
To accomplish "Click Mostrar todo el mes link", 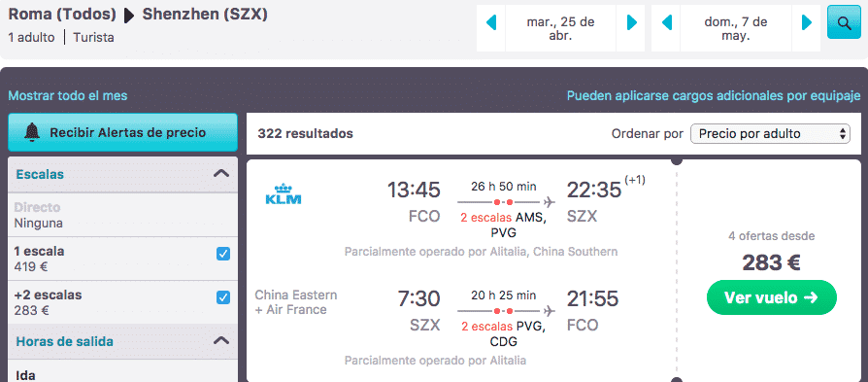I will coord(68,96).
